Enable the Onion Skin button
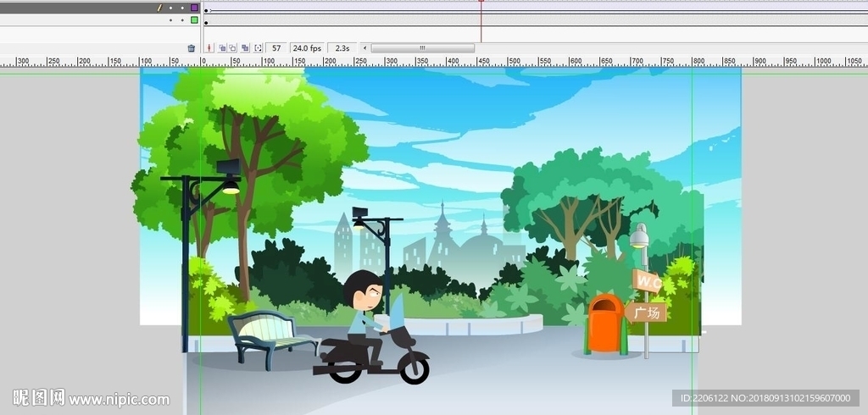 click(x=222, y=48)
